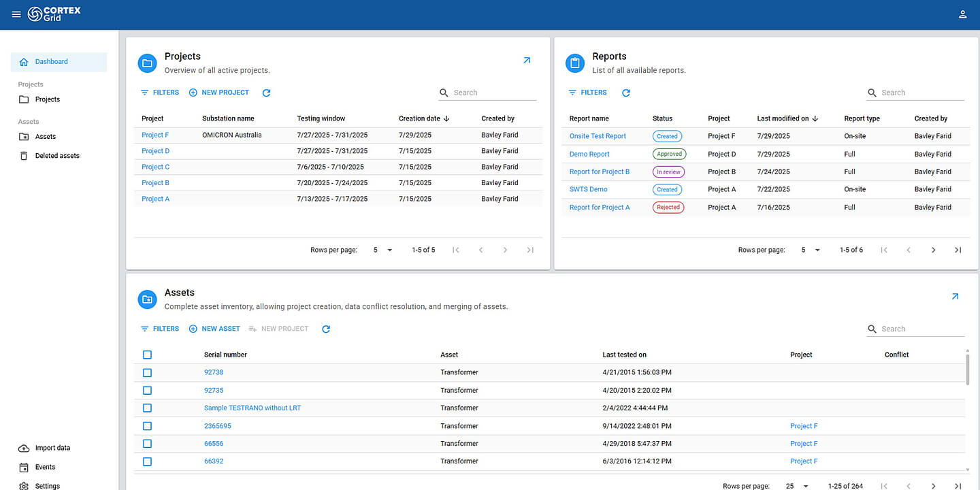Check the box for asset 2365695
Image resolution: width=980 pixels, height=490 pixels.
coord(147,426)
